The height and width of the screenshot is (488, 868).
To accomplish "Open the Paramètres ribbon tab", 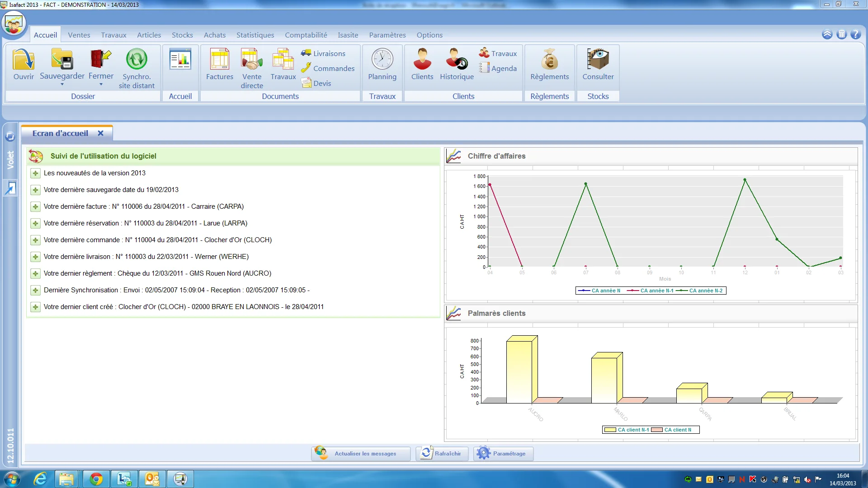I will pos(387,35).
